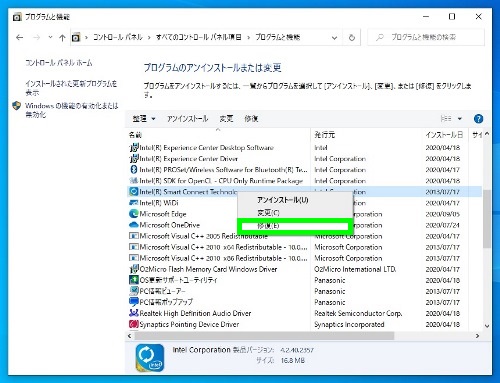The width and height of the screenshot is (500, 383).
Task: Click the address bar Control Panel icon
Action: click(x=76, y=37)
